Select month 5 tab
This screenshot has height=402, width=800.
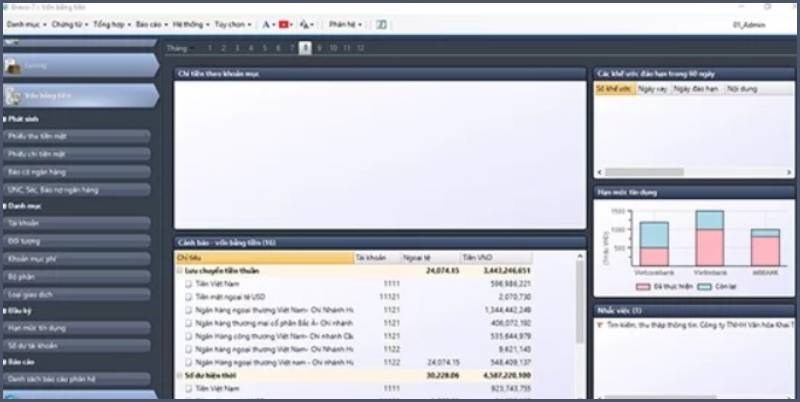pos(264,48)
